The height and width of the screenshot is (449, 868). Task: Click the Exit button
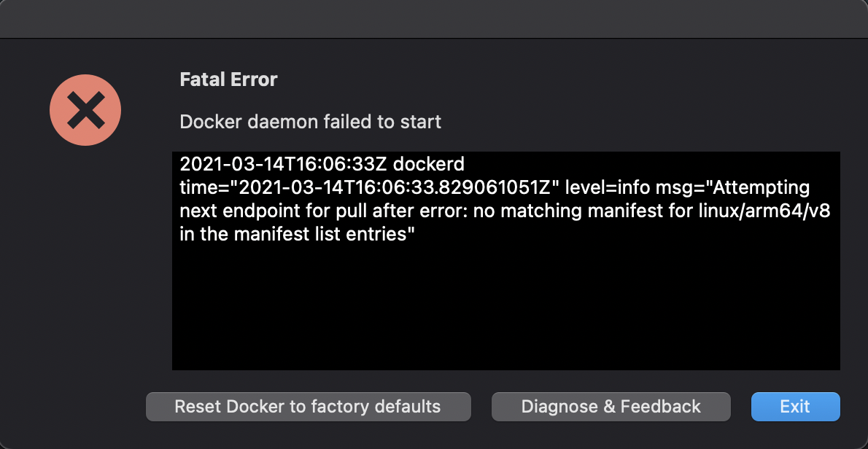coord(795,407)
